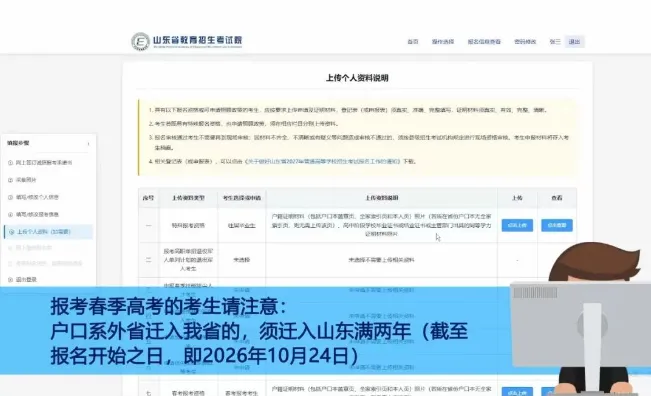Click 序号 column header

click(148, 198)
